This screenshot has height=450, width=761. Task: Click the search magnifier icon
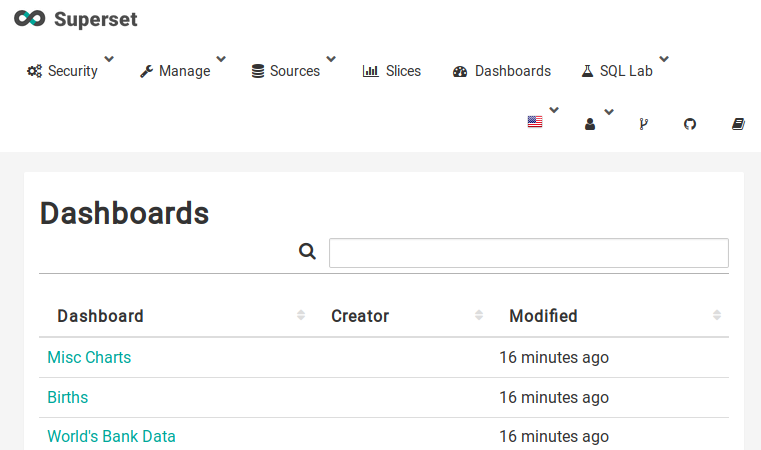(x=307, y=251)
